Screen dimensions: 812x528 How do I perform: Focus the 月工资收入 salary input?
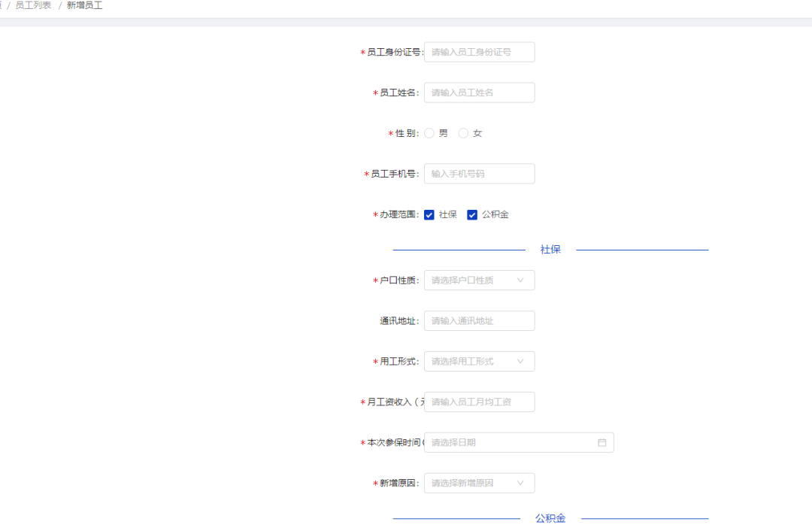click(479, 402)
